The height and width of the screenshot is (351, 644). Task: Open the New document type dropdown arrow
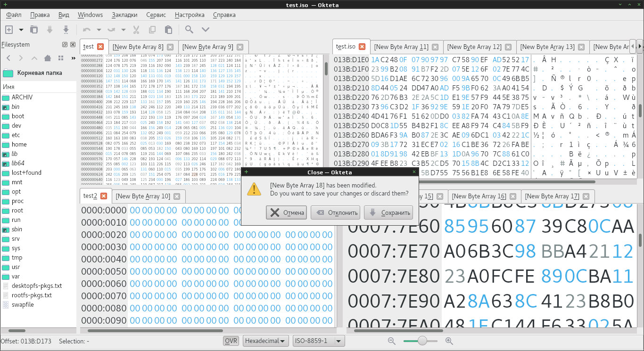[21, 30]
